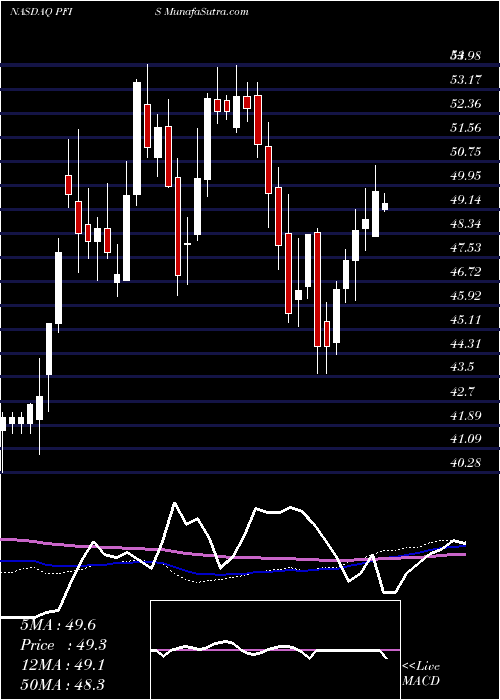Click the 53.17 price axis label

click(466, 80)
